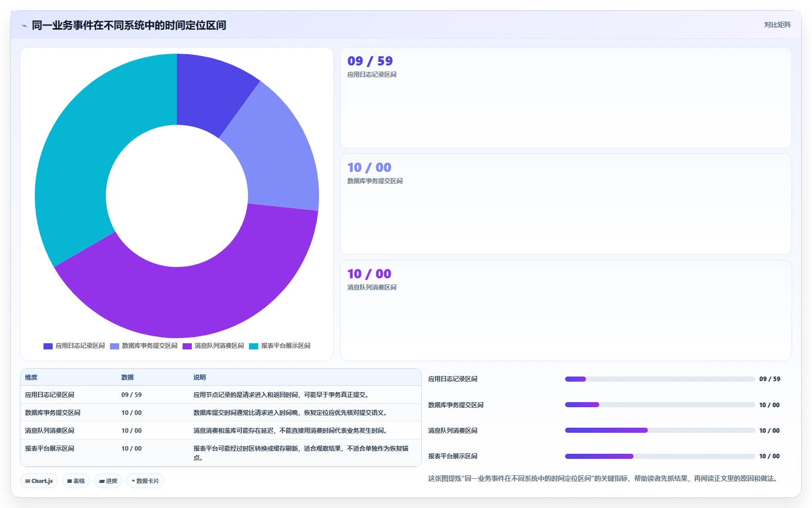Image resolution: width=812 pixels, height=508 pixels.
Task: Click the Chart.js tag chip
Action: pyautogui.click(x=39, y=481)
